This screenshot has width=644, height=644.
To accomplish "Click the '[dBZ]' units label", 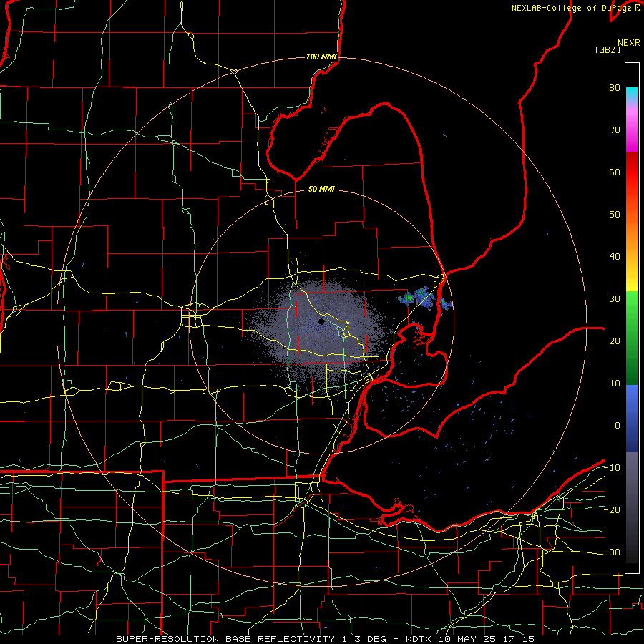I will (608, 50).
